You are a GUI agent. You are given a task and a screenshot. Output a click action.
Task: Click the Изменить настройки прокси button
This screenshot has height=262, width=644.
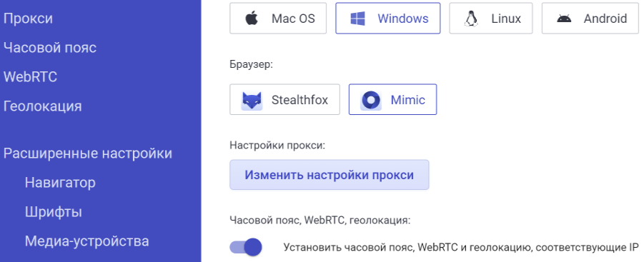click(x=330, y=175)
